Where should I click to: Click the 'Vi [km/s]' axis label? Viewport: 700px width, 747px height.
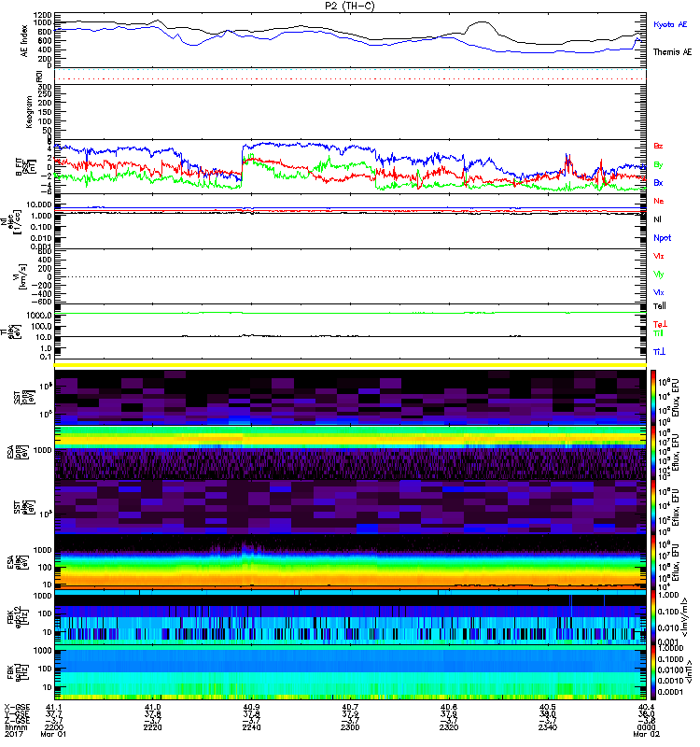20,276
